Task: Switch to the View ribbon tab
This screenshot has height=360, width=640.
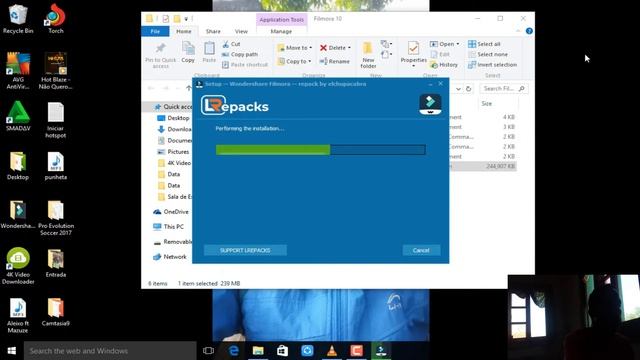Action: click(241, 31)
